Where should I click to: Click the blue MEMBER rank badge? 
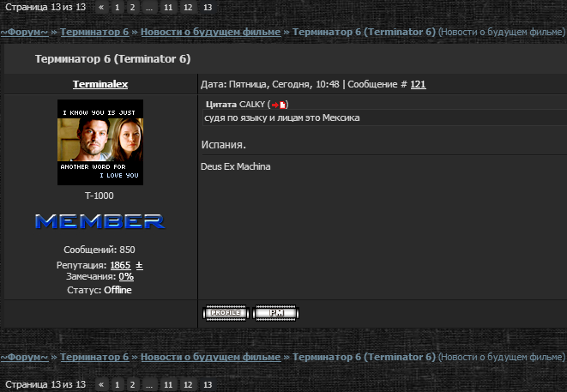[x=100, y=221]
